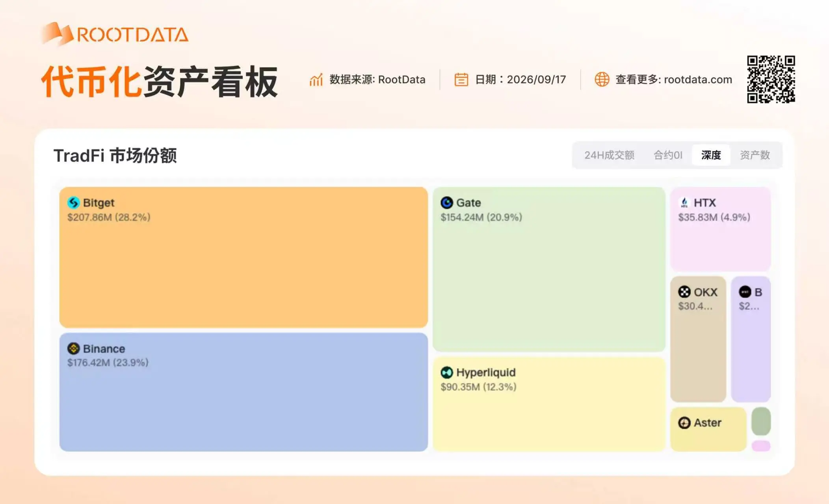
Task: Click the $35.83M (4.9%) value
Action: [x=714, y=217]
